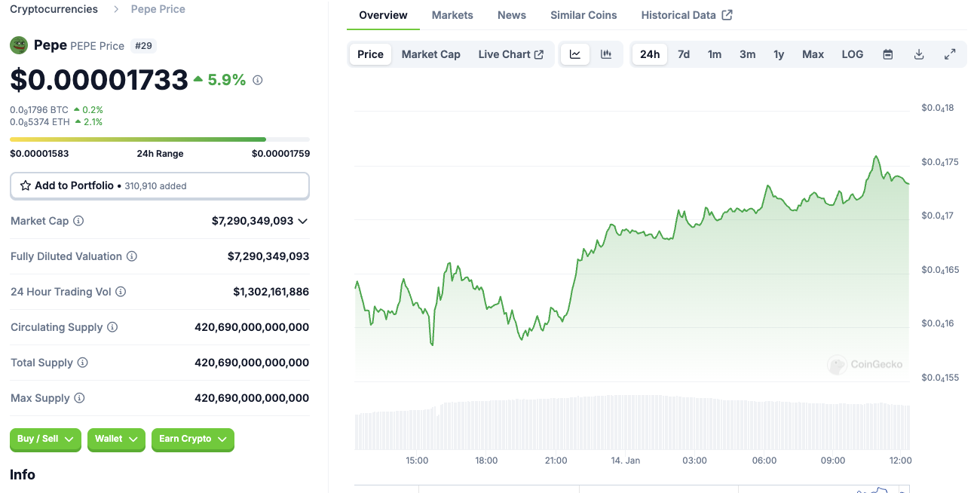Click the star Add to Portfolio icon
This screenshot has width=980, height=493.
click(x=26, y=185)
